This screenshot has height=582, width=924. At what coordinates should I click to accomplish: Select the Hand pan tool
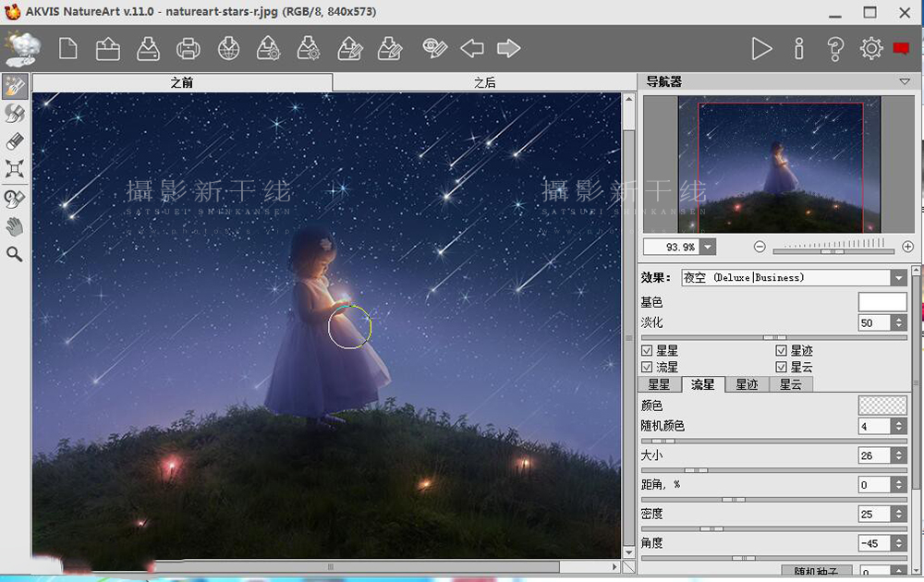click(15, 226)
